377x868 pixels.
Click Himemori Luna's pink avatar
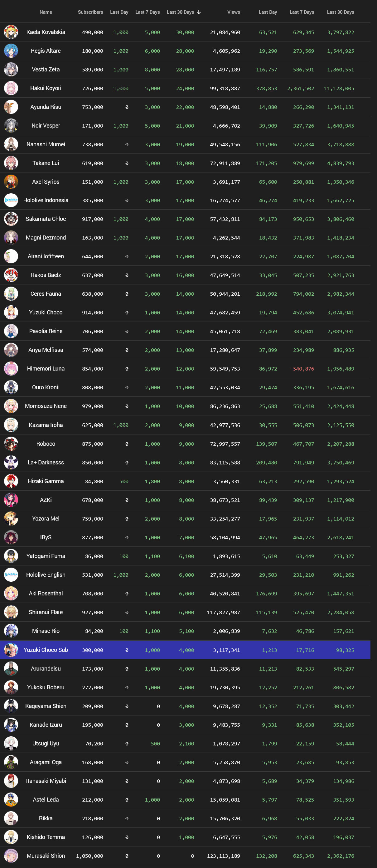[x=11, y=369]
